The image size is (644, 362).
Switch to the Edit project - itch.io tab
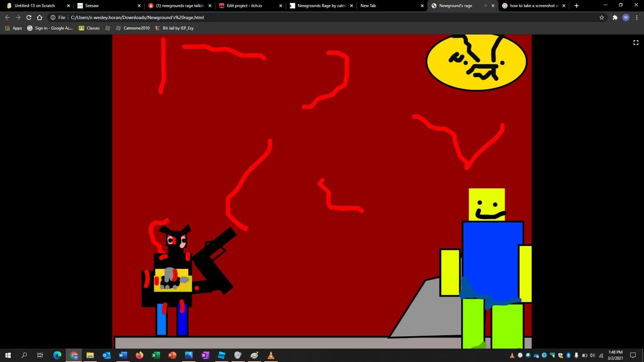coord(250,6)
